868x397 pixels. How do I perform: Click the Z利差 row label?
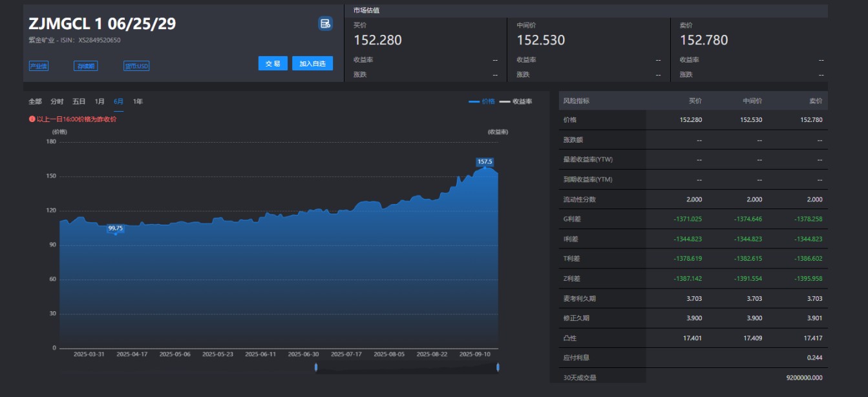point(572,278)
